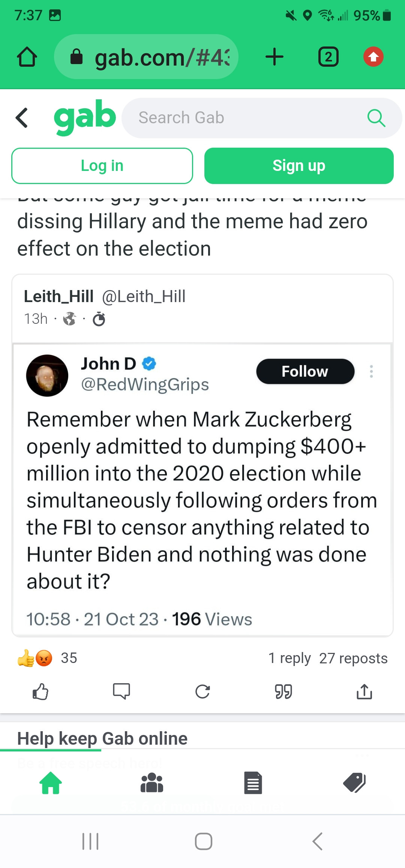The height and width of the screenshot is (868, 405).
Task: Switch to the Groups tab
Action: (152, 783)
